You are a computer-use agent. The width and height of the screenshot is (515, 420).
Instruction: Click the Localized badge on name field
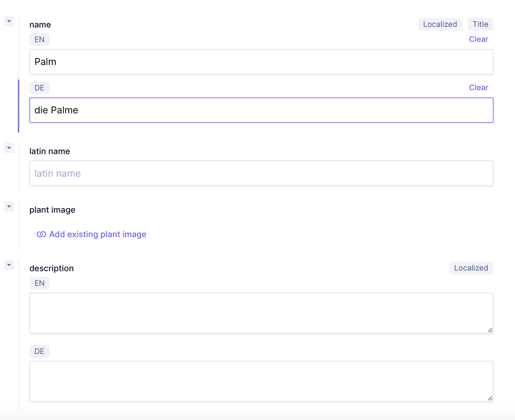(440, 24)
